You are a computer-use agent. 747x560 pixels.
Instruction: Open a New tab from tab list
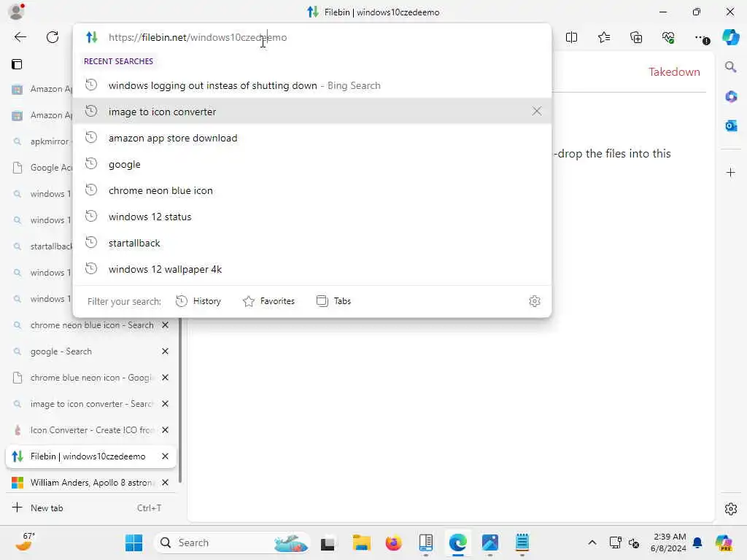point(90,508)
